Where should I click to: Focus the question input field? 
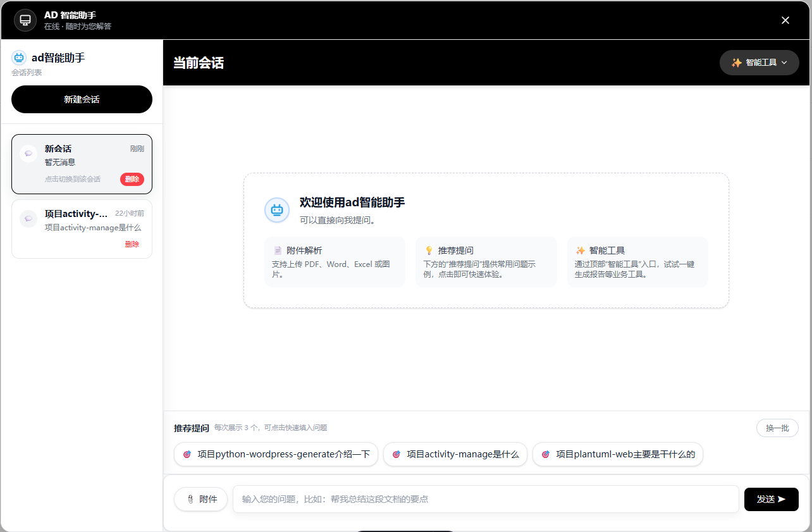point(485,499)
